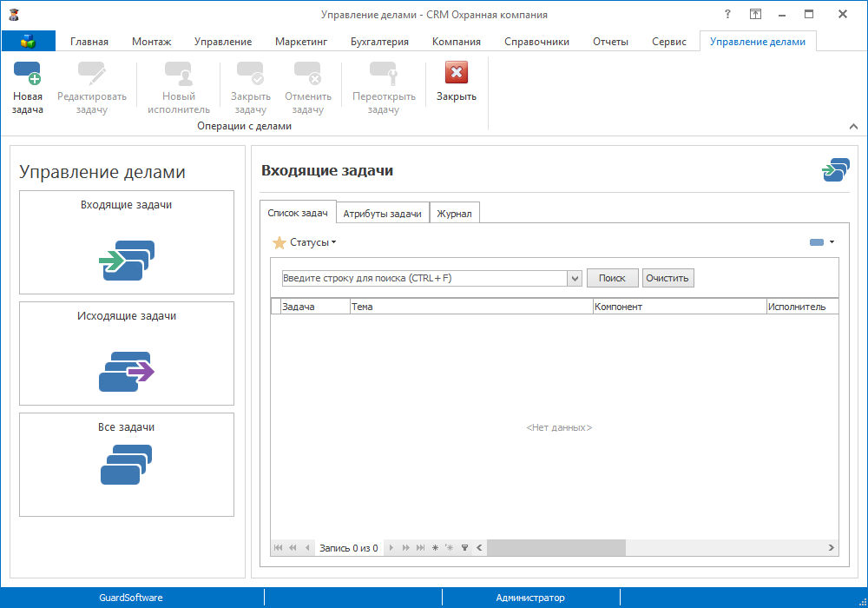Click the grid row indicator header cell
Viewport: 868px width, 608px height.
(276, 307)
